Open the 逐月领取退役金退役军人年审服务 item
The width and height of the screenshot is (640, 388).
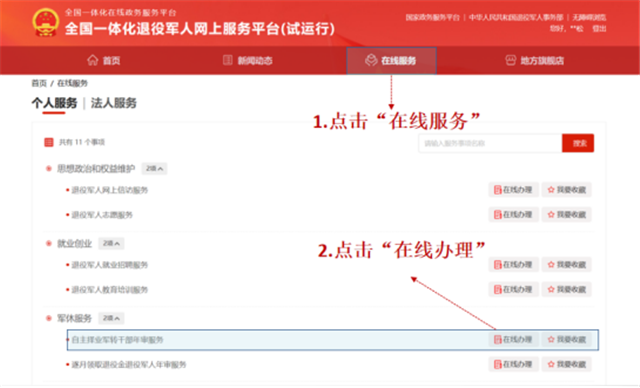129,365
